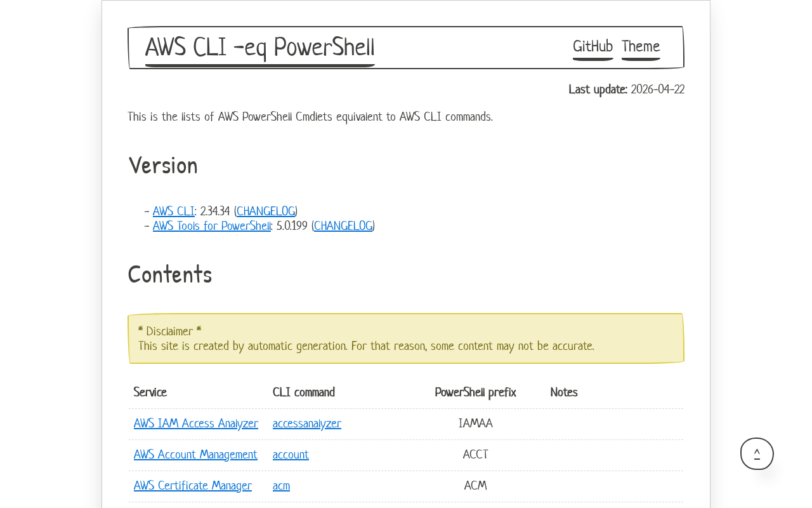Viewport: 812px width, 508px height.
Task: Click the intro sentence about PowerShell Cmdlets
Action: (310, 117)
